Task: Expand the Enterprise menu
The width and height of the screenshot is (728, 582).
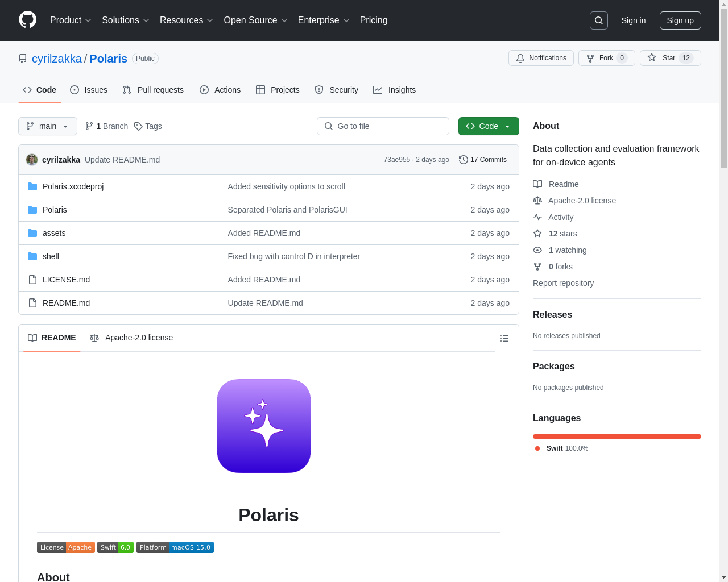Action: point(324,20)
